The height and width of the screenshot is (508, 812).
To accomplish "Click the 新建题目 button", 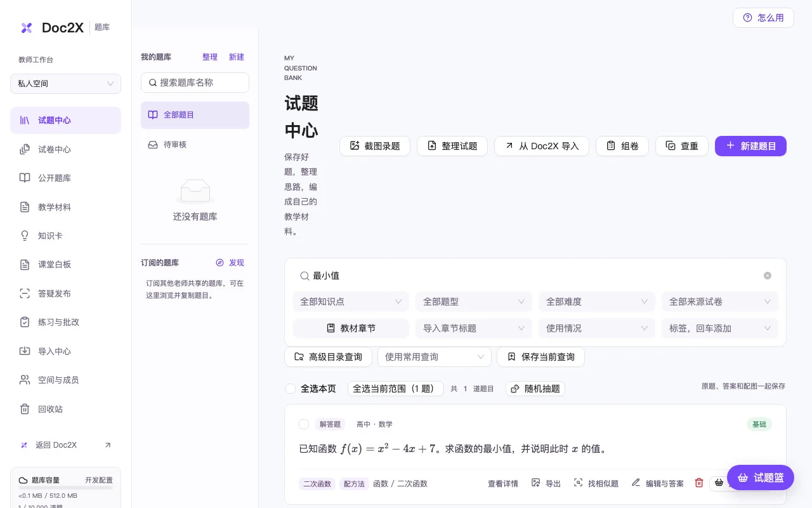I will (750, 146).
